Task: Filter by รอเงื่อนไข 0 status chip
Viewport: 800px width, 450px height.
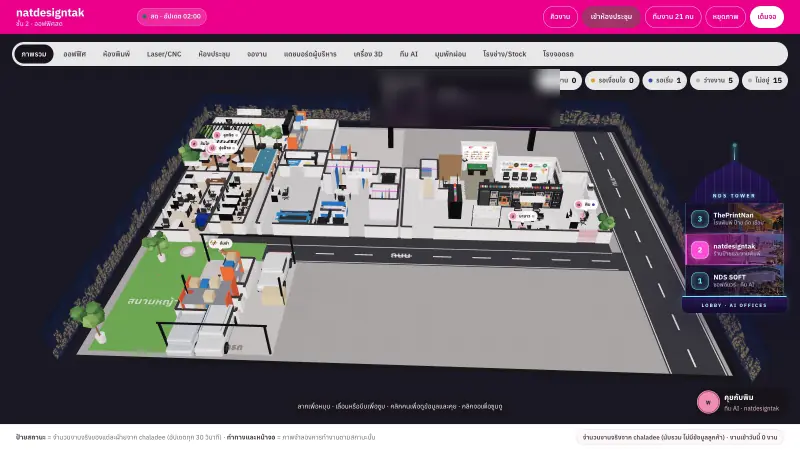Action: point(612,81)
